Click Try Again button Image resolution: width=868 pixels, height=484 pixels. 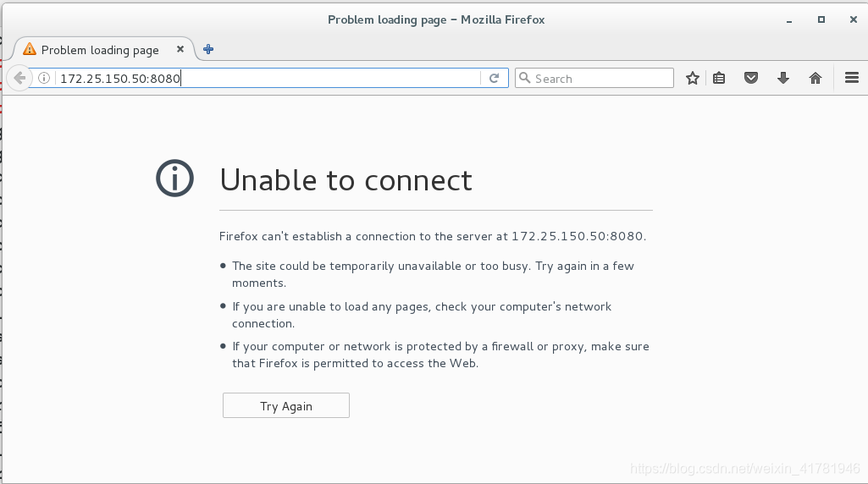[x=285, y=405]
